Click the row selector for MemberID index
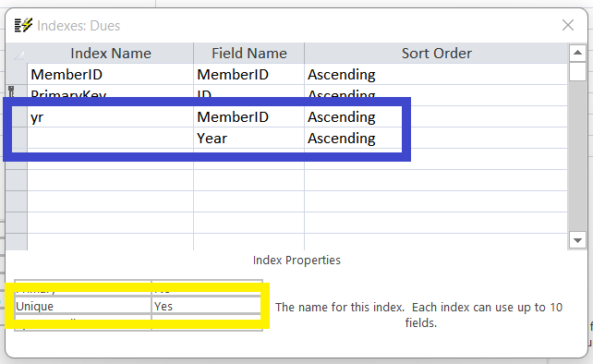 (x=17, y=74)
